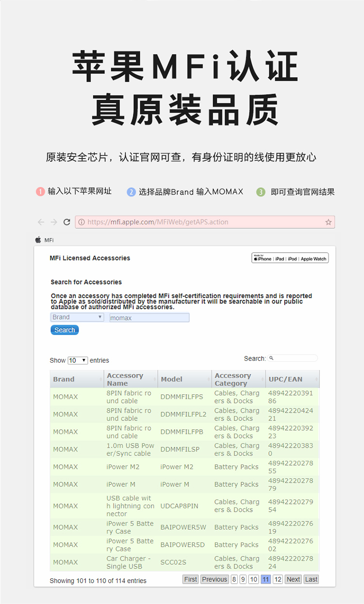Select model cell DDMMFILFPL2
The image size is (364, 604).
pyautogui.click(x=183, y=414)
